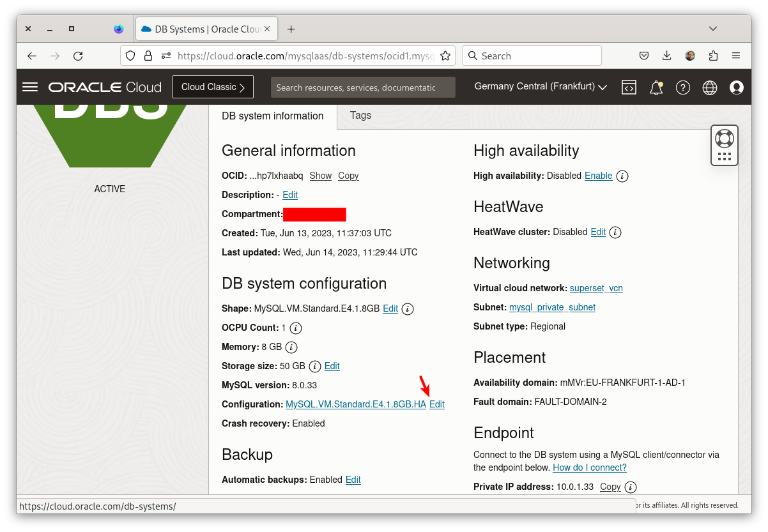Enable high availability
Image resolution: width=768 pixels, height=532 pixels.
pos(598,176)
